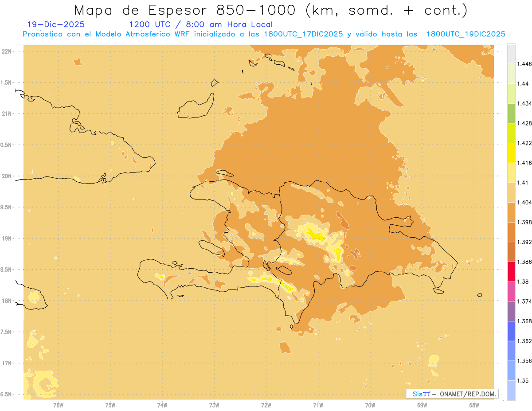Choose the red swatch between 1.386 and 1.38
Image resolution: width=532 pixels, height=411 pixels.
(x=511, y=271)
